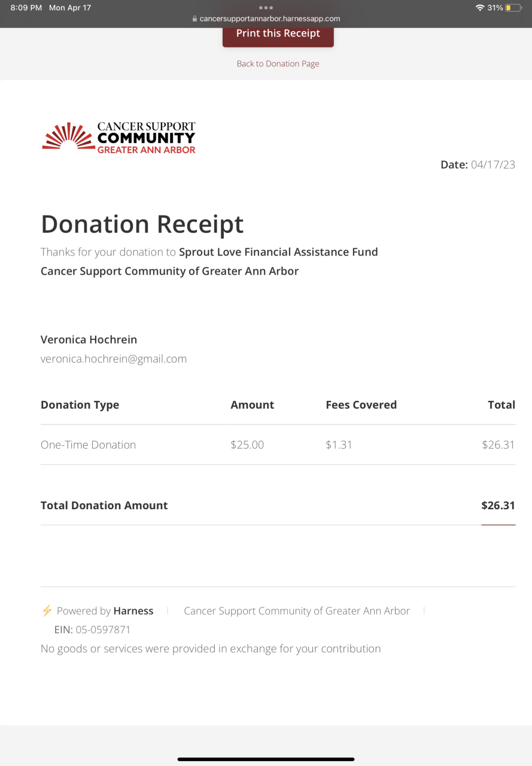Tap the padlock icon in address bar
The height and width of the screenshot is (766, 532).
[194, 19]
